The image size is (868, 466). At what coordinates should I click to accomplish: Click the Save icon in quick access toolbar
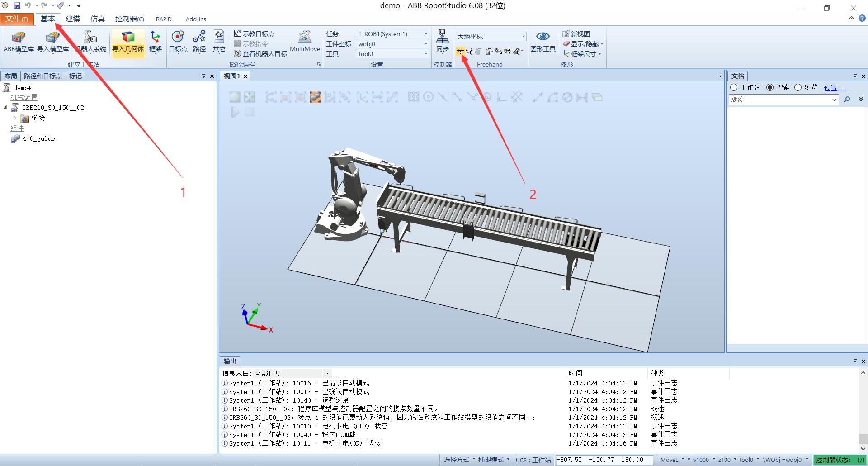pos(17,5)
